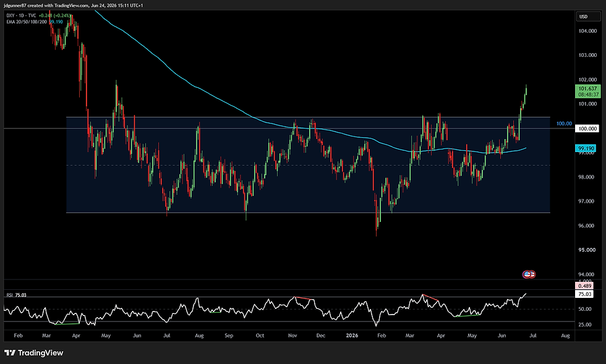Click the Nov label on the time axis

[292, 336]
